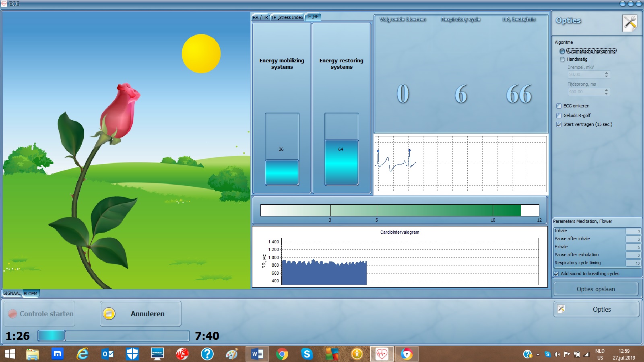This screenshot has height=362, width=644.
Task: Launch Skype from the taskbar
Action: coord(307,354)
